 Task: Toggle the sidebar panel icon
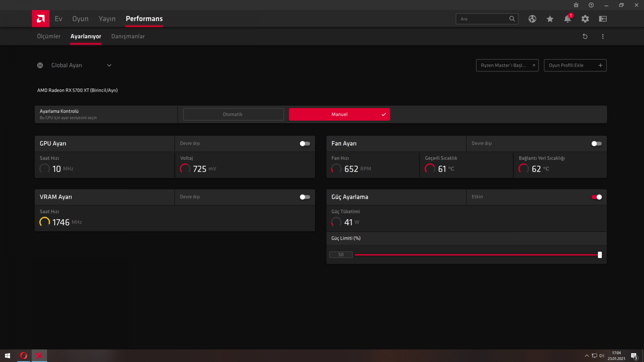(x=603, y=19)
